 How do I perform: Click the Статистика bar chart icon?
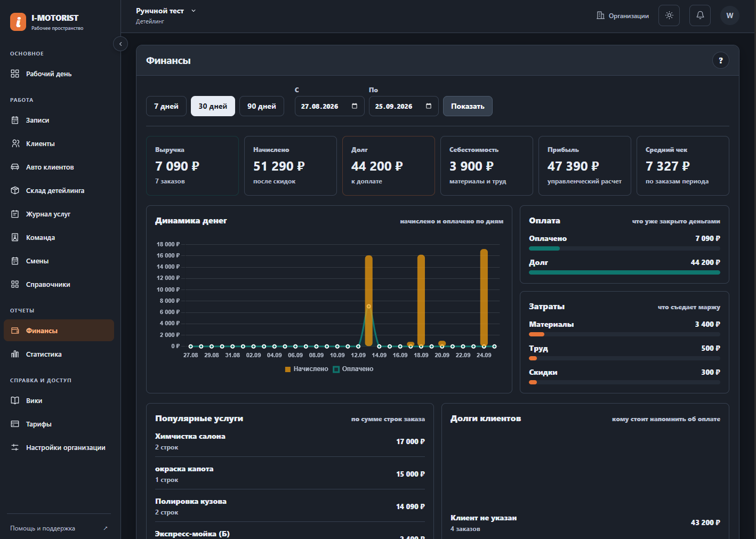tap(15, 354)
